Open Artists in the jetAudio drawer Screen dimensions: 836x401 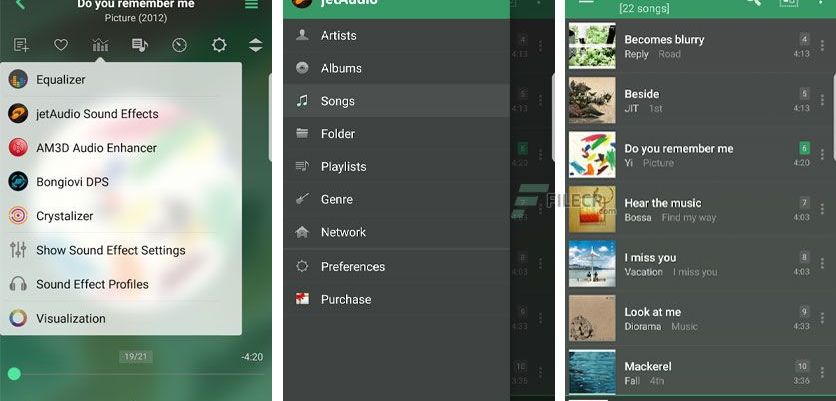point(397,36)
